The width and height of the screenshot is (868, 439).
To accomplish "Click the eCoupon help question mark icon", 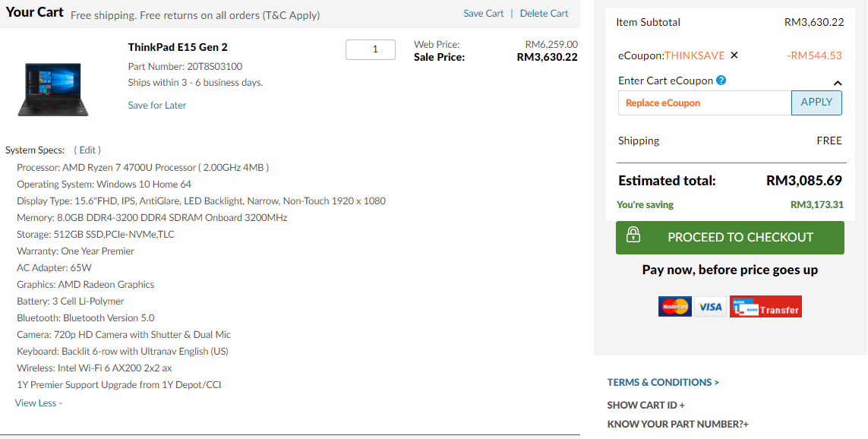I will click(721, 81).
